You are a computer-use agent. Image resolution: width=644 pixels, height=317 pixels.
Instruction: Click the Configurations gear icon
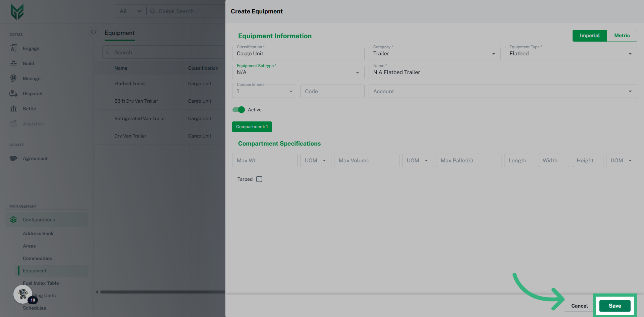click(13, 220)
